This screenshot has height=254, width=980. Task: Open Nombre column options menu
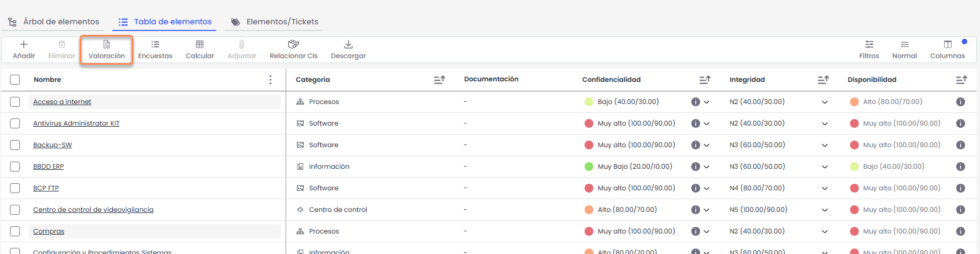(x=270, y=80)
